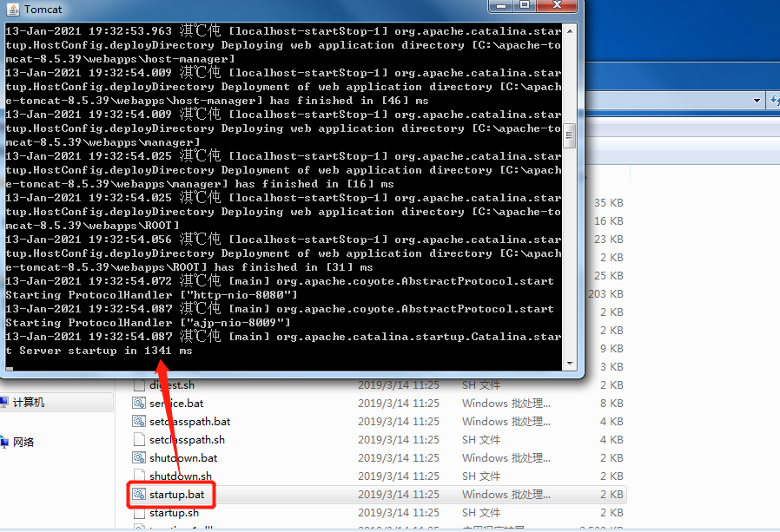Click the 16 KB size cell

[608, 220]
